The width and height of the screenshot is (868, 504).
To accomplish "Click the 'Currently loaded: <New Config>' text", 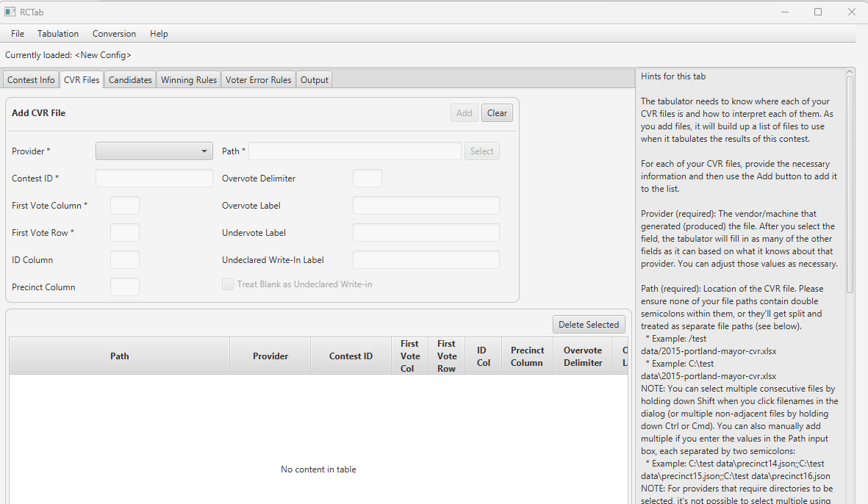I will coord(68,55).
